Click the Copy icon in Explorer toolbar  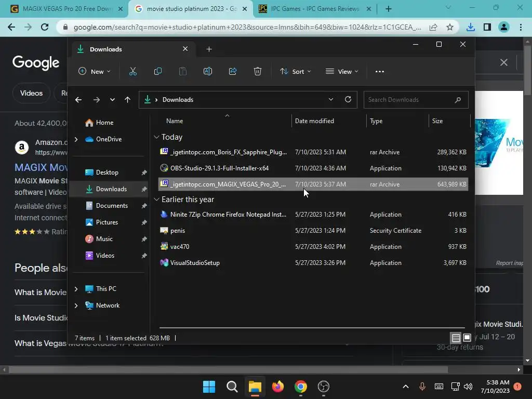click(158, 71)
